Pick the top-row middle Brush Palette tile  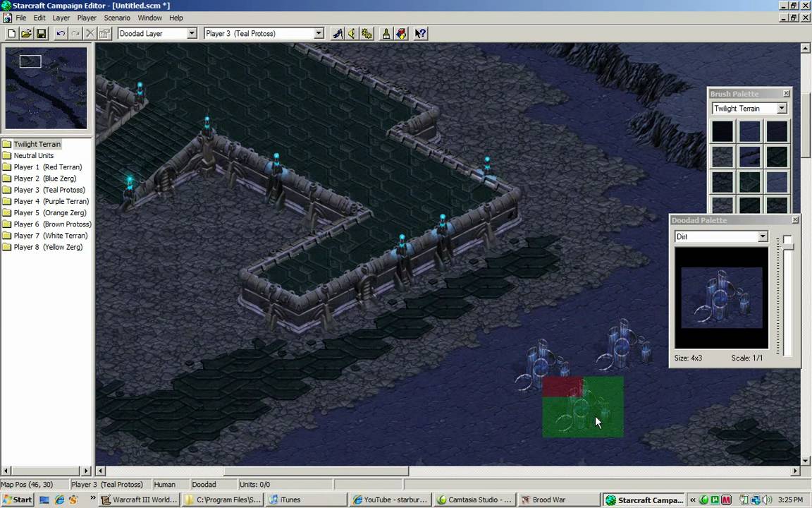click(749, 131)
